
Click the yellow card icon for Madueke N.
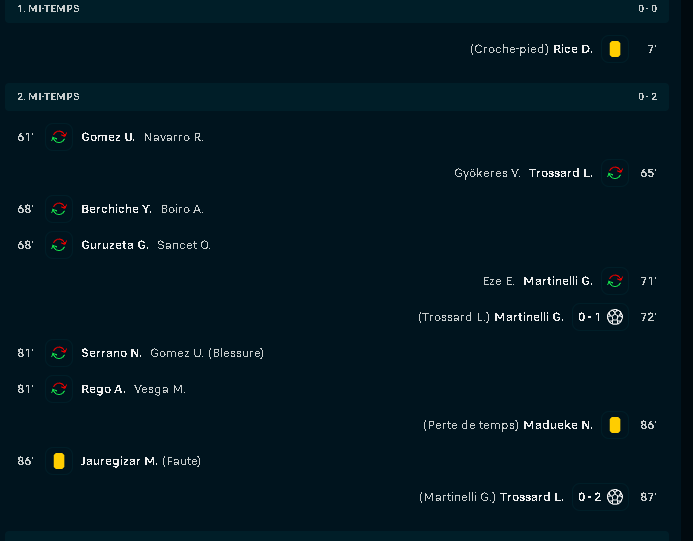(614, 425)
